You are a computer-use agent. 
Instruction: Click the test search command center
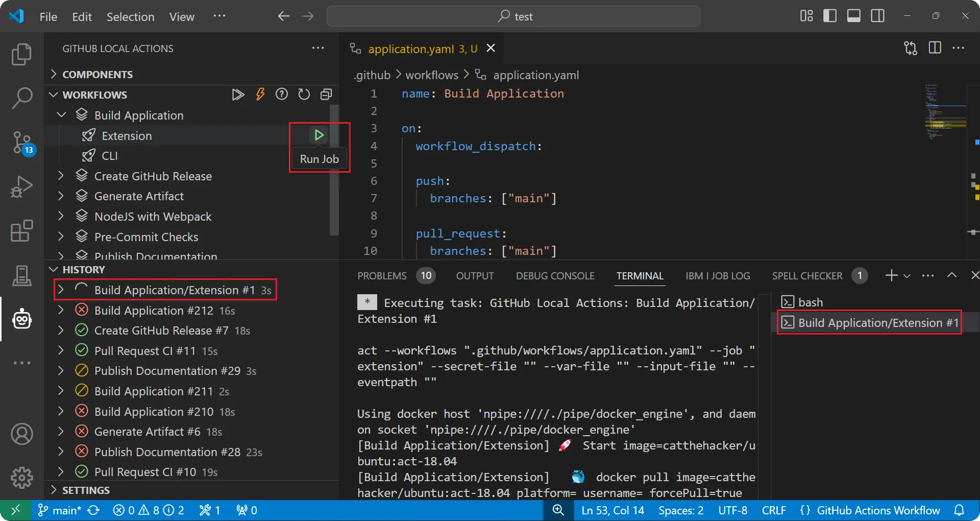point(513,16)
